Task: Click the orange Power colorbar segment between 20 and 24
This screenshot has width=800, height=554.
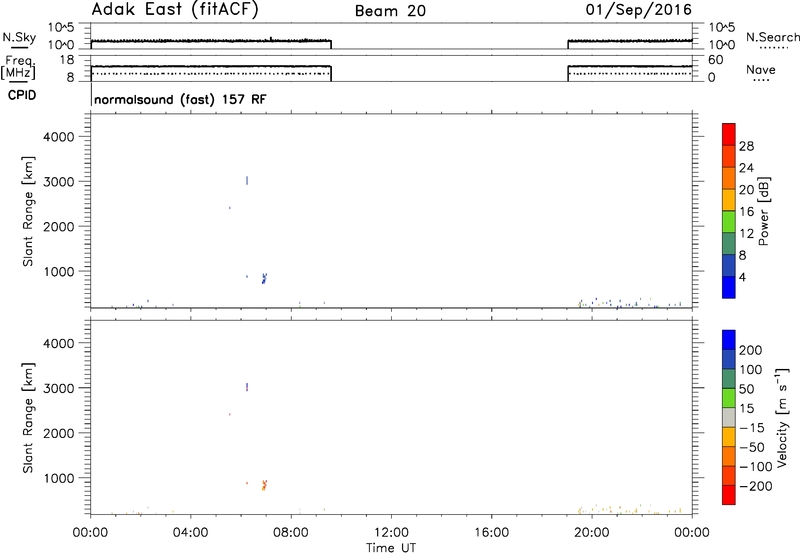Action: point(729,178)
